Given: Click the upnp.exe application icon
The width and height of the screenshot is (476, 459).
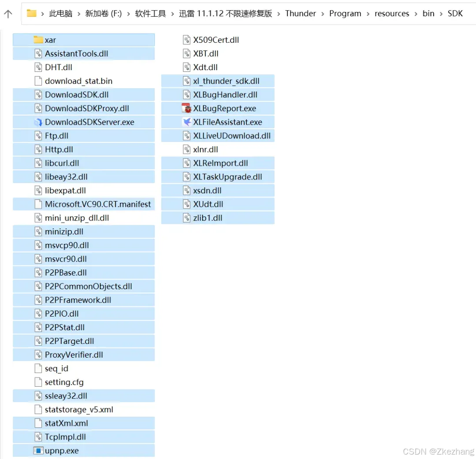Looking at the screenshot, I should [38, 451].
